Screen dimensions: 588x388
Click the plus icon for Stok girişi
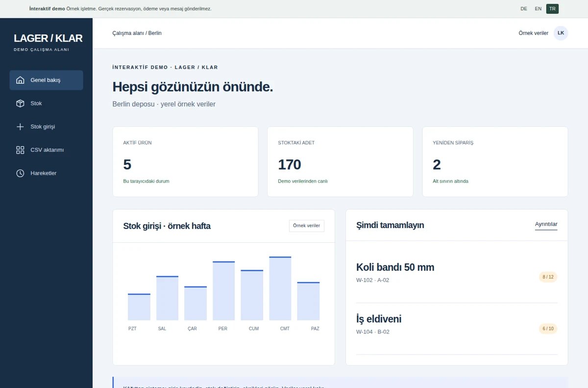[20, 127]
